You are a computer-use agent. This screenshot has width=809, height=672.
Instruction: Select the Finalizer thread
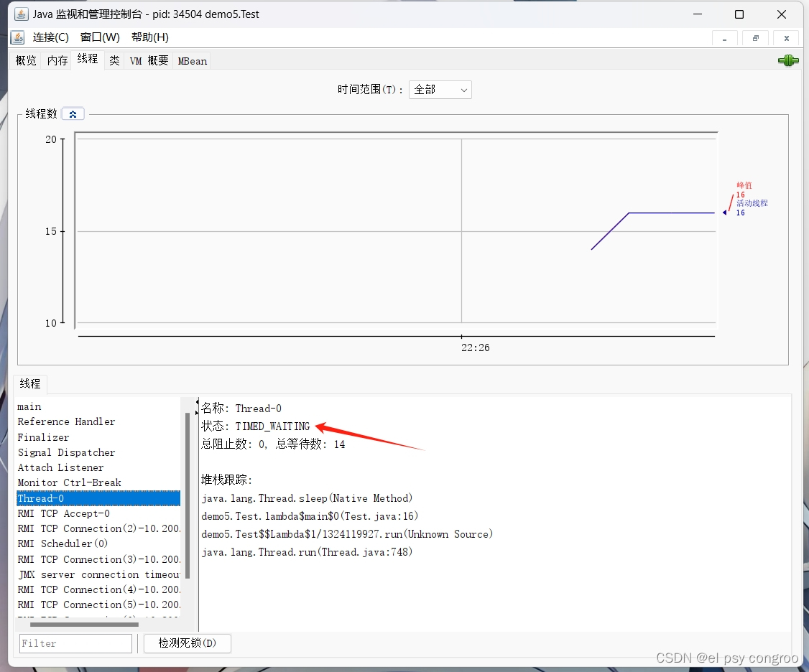click(98, 437)
